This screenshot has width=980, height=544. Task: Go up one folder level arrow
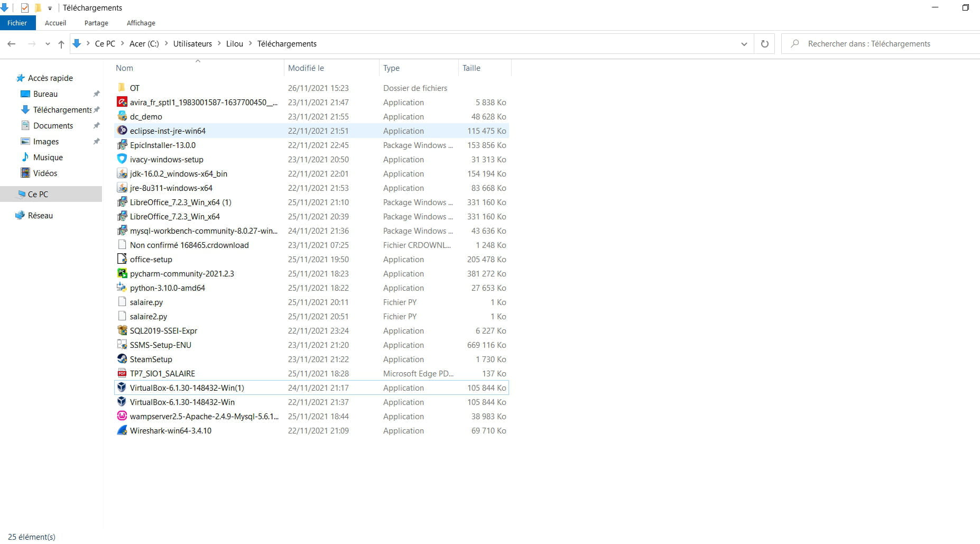(61, 44)
